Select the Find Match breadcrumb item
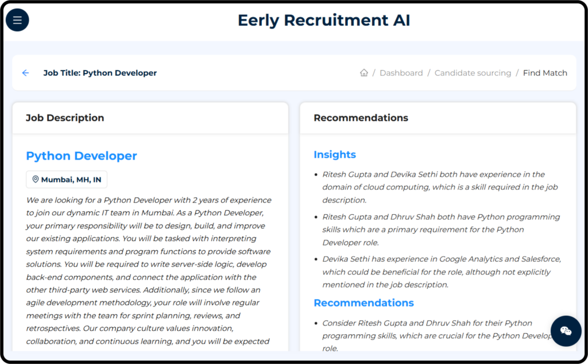588x364 pixels. point(544,73)
